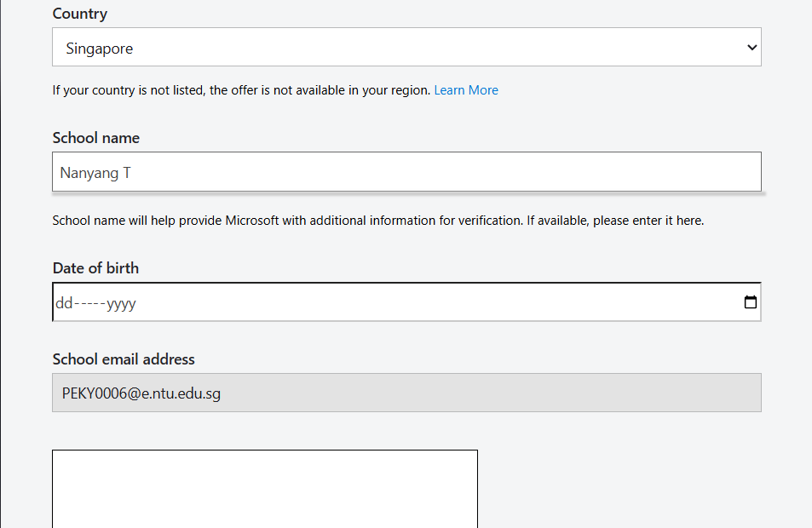Click the 'School email address' label
Image resolution: width=812 pixels, height=528 pixels.
point(124,359)
